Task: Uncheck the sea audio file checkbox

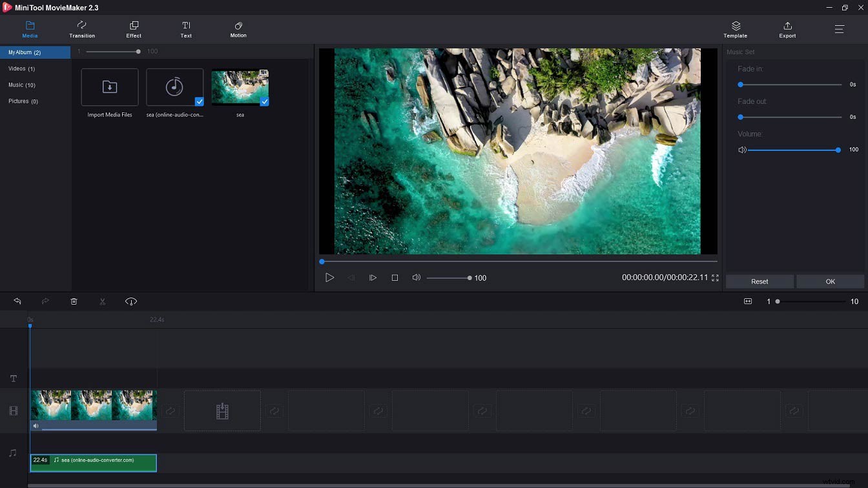Action: [x=200, y=101]
